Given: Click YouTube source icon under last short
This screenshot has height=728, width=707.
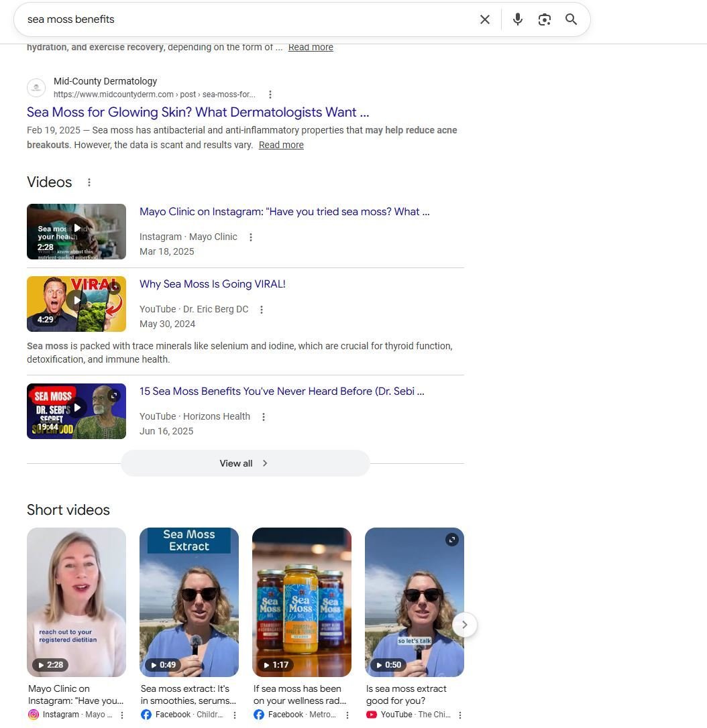Looking at the screenshot, I should [x=371, y=715].
